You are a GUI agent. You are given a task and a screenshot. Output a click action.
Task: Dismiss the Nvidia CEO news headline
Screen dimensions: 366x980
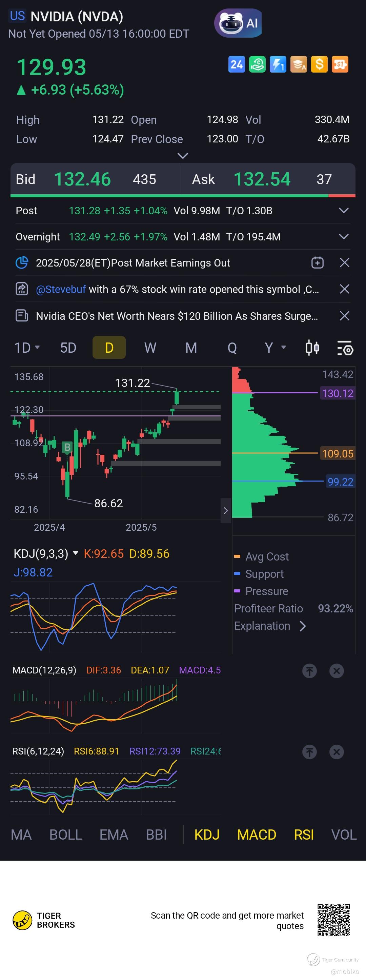(x=344, y=316)
